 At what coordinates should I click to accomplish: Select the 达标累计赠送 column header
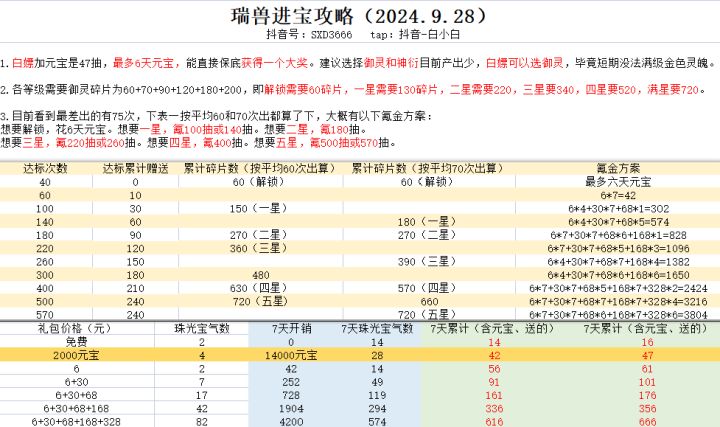[x=135, y=169]
